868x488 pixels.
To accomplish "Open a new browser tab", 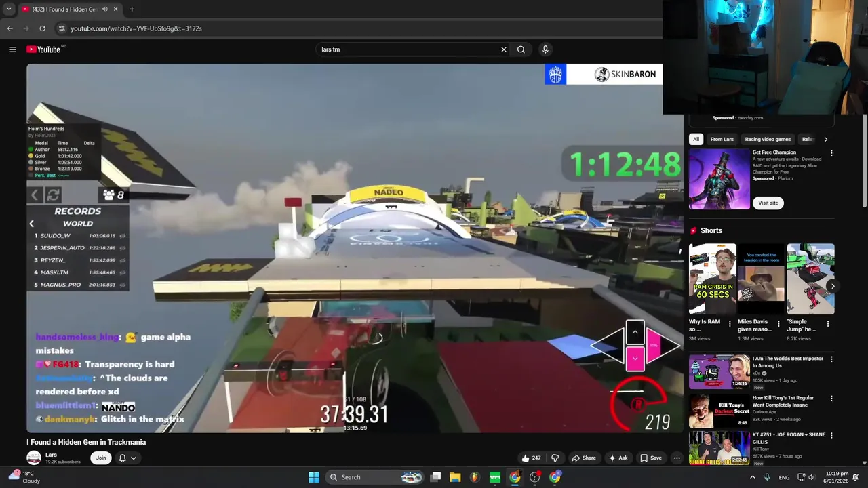I will 132,9.
